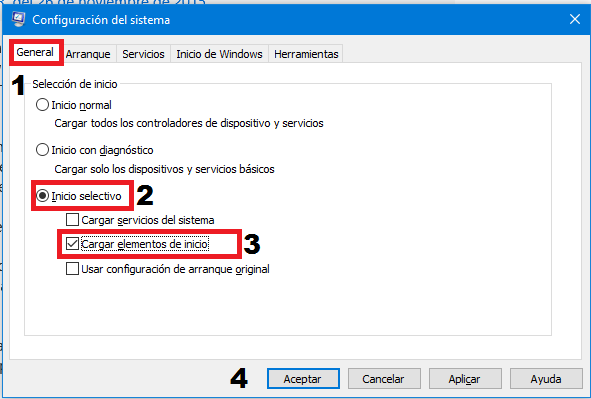Uncheck Cargar elementos de inicio
The image size is (591, 399).
72,244
